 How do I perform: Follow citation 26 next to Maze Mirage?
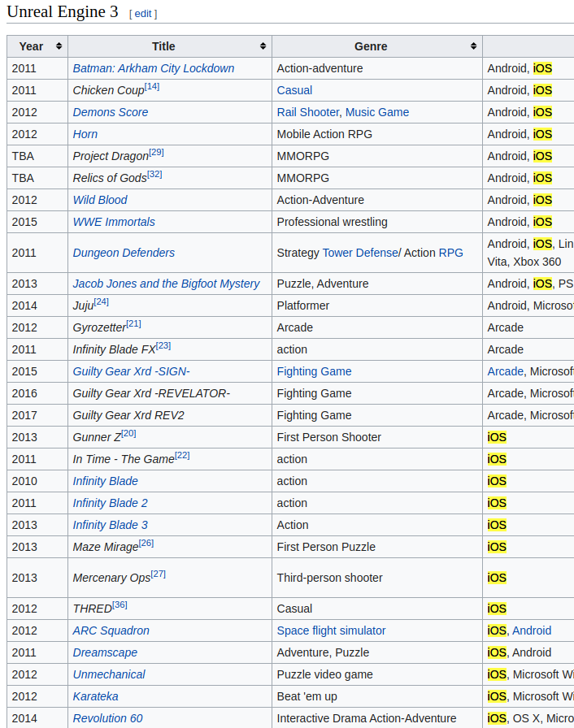coord(146,543)
